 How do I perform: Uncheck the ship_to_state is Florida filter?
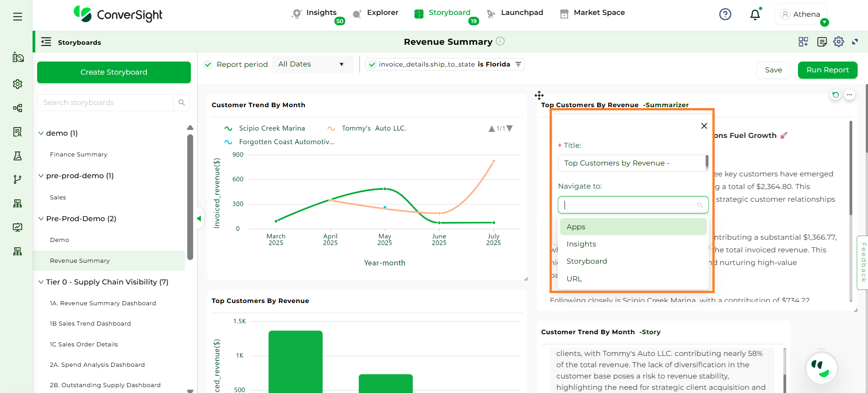coord(372,65)
